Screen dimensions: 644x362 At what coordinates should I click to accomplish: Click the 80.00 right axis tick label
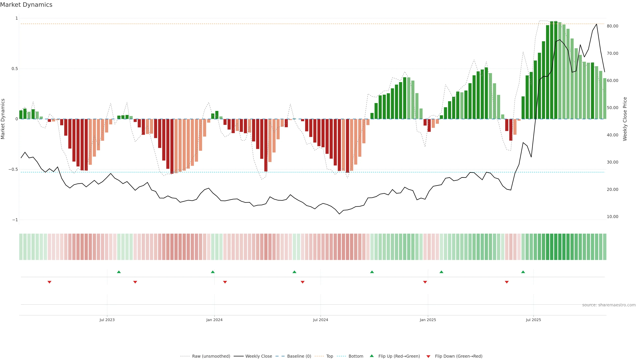pos(612,26)
